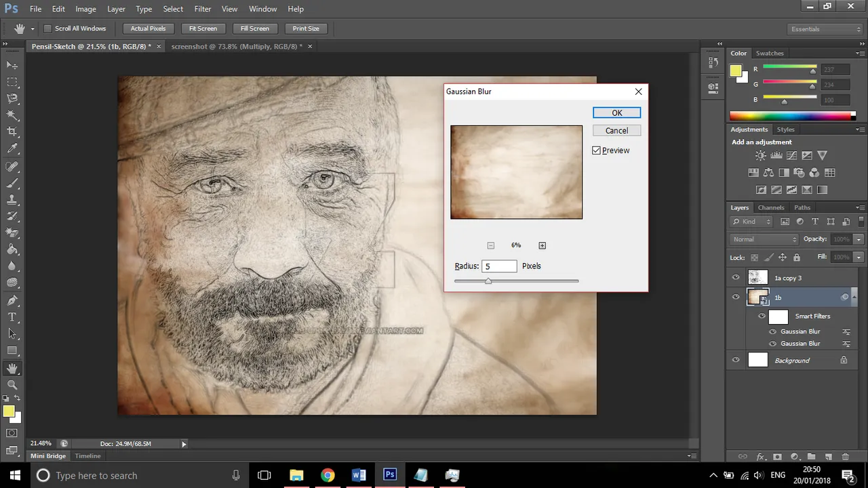Select the Magic Wand tool
Viewport: 868px width, 488px height.
click(x=12, y=116)
